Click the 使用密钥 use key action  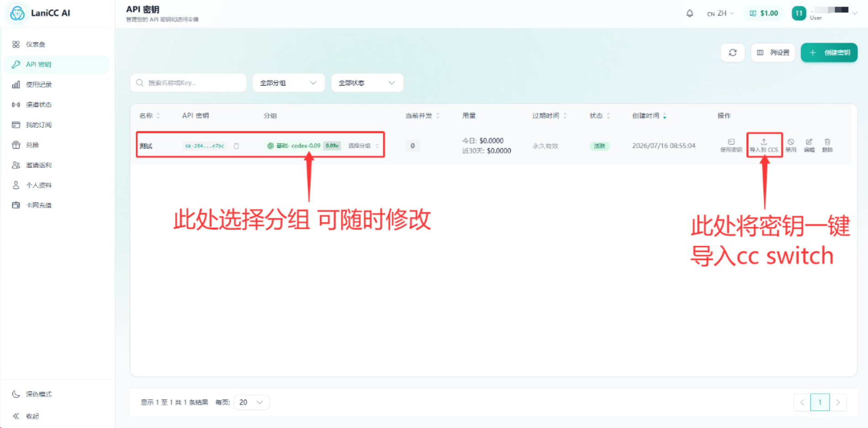[x=731, y=145]
